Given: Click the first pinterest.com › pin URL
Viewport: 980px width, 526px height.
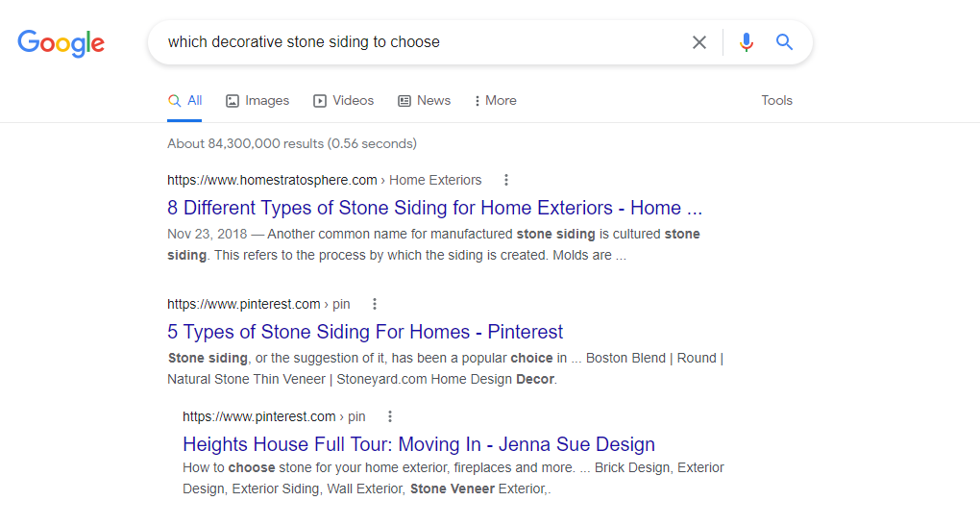Looking at the screenshot, I should click(x=258, y=304).
